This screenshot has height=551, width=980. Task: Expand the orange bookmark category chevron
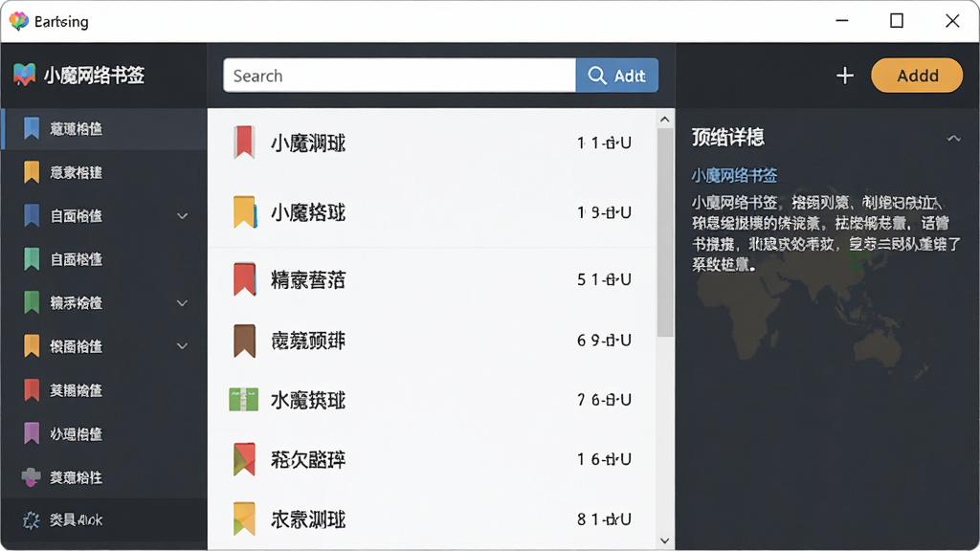click(x=182, y=346)
